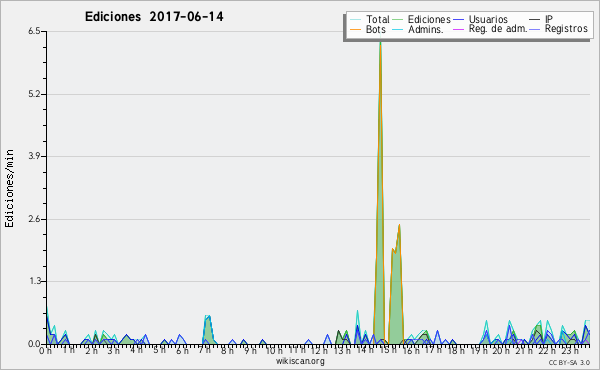Click the y-axis value 5.2

(x=34, y=94)
